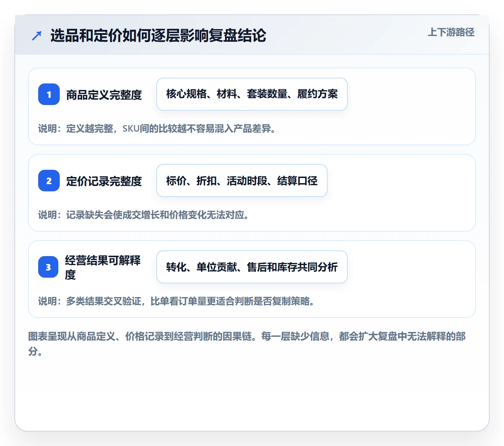This screenshot has width=504, height=446.
Task: Click the 定价记录完整度 heading
Action: 104,181
